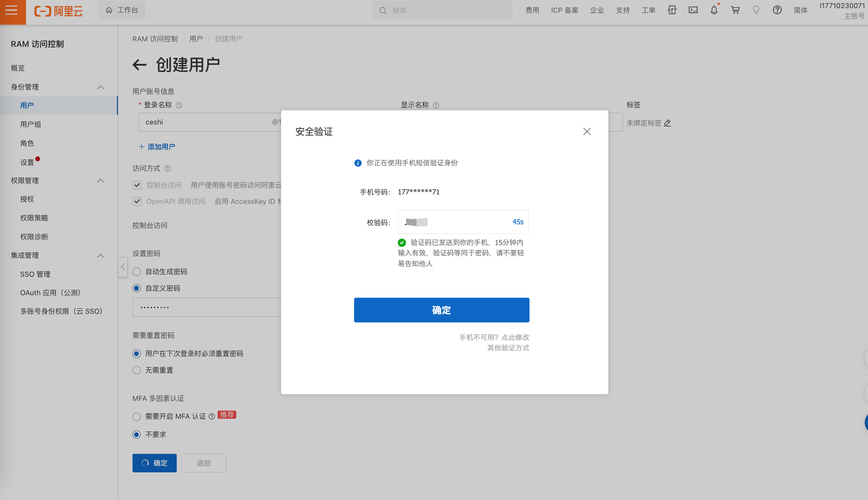Image resolution: width=868 pixels, height=500 pixels.
Task: Open the hamburger navigation menu
Action: 11,10
